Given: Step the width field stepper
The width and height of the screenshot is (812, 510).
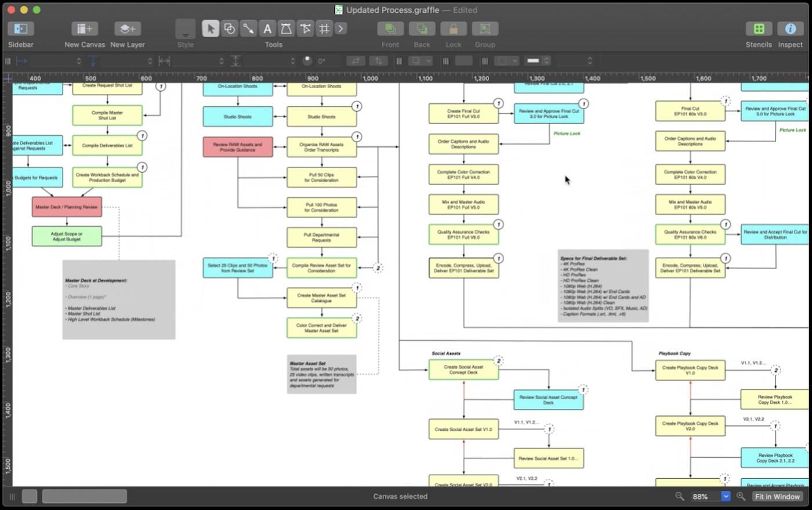Looking at the screenshot, I should (221, 60).
